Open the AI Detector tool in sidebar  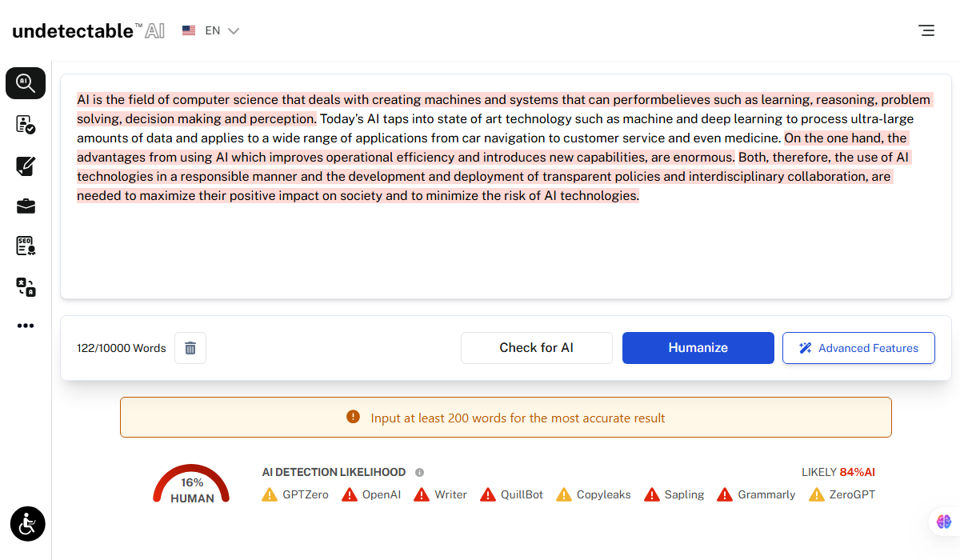click(26, 83)
